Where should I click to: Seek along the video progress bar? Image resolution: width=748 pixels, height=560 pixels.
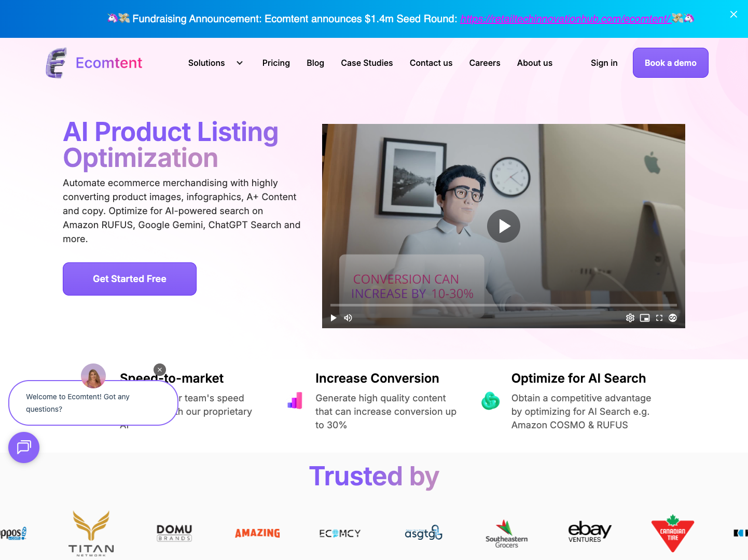[x=503, y=305]
